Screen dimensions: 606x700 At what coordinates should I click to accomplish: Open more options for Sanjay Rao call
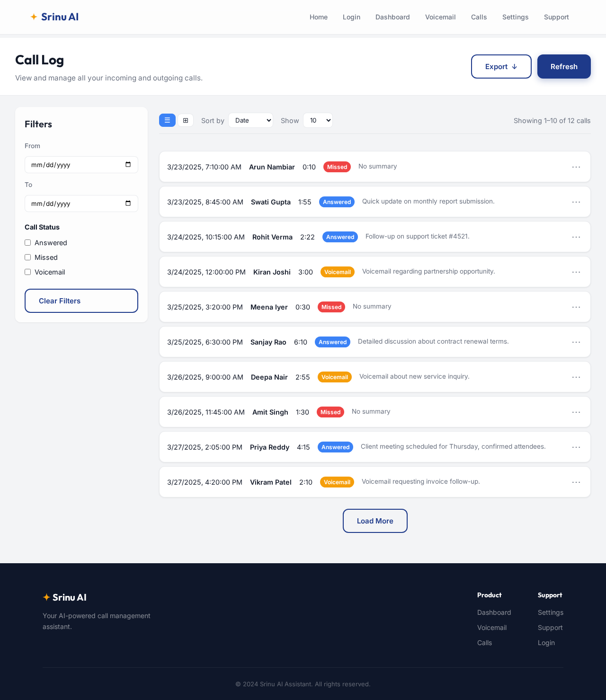(x=576, y=342)
